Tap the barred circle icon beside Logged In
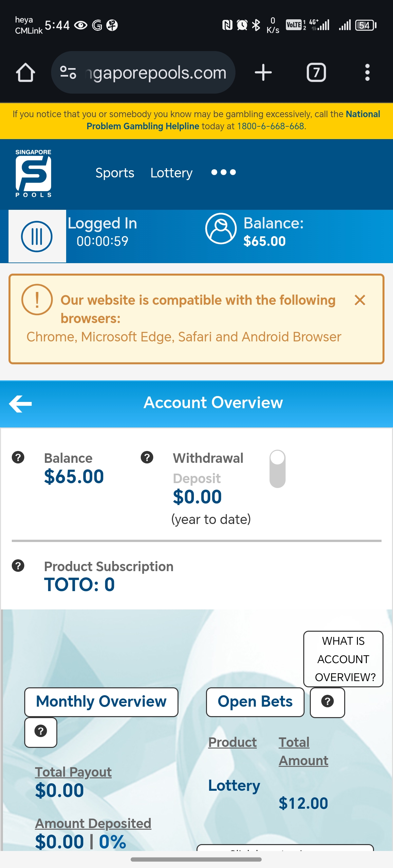The width and height of the screenshot is (393, 868). tap(37, 236)
